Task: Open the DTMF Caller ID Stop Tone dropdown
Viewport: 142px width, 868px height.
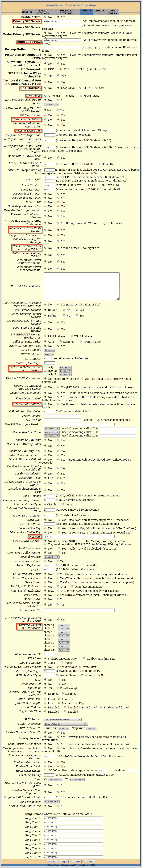Action: point(91,728)
